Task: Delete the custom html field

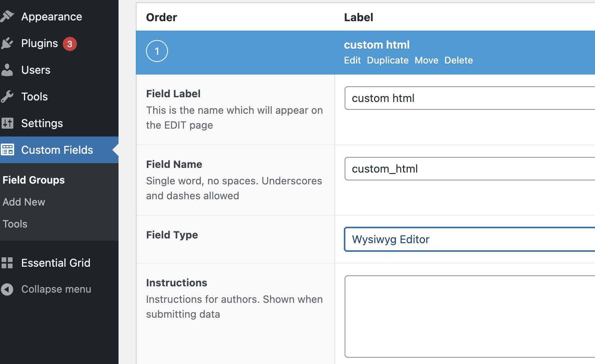Action: (x=458, y=60)
